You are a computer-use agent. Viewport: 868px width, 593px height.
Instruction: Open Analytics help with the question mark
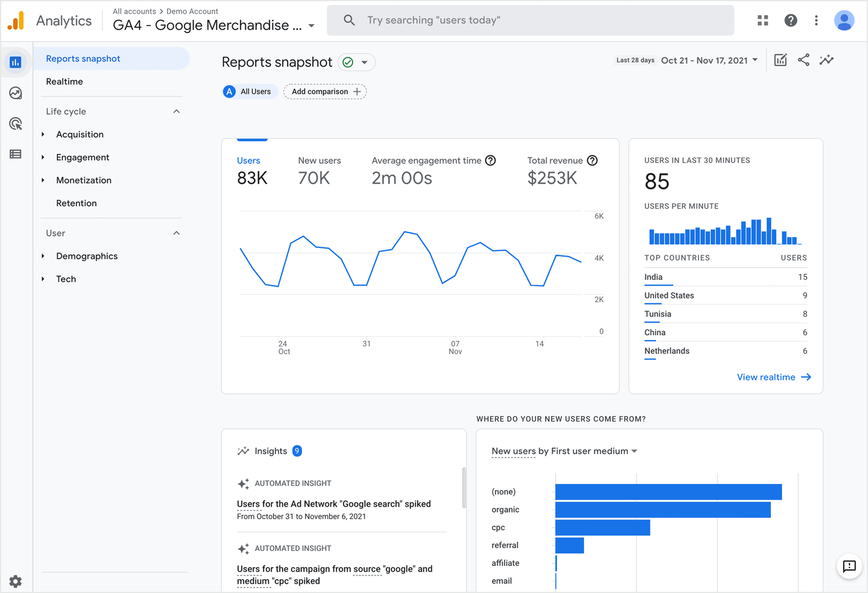[x=790, y=20]
